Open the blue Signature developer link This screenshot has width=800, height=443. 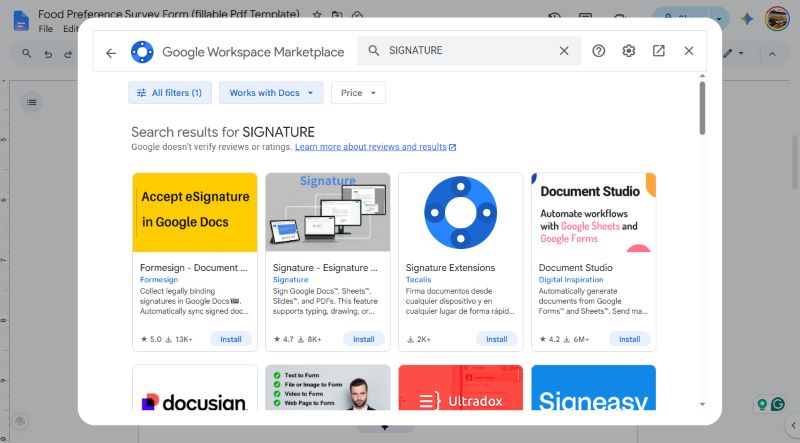(x=290, y=280)
